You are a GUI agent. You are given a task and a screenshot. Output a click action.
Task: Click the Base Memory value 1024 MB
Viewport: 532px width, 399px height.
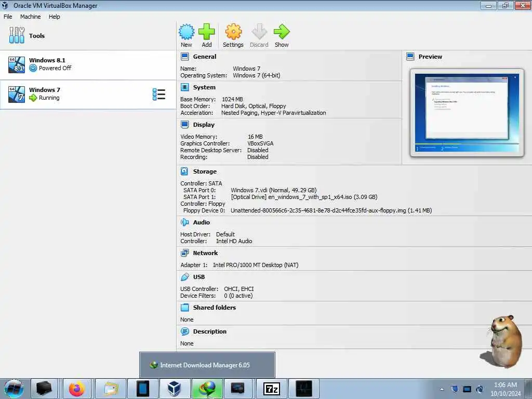coord(232,99)
